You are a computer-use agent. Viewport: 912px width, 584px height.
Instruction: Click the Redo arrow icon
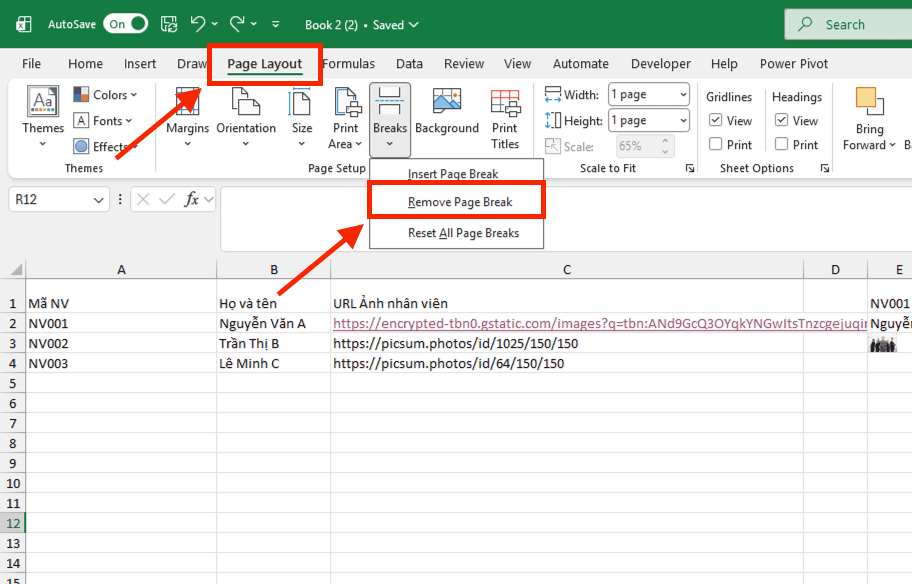pyautogui.click(x=237, y=24)
